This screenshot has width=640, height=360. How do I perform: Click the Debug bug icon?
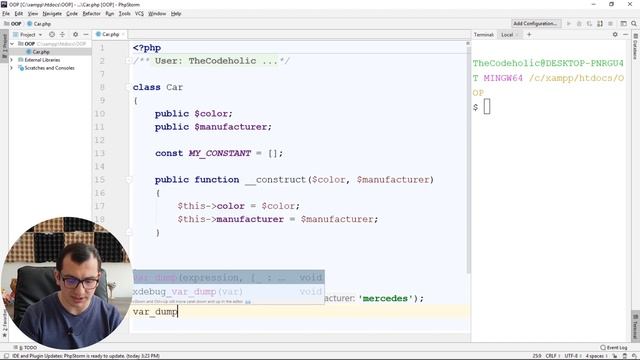[579, 24]
